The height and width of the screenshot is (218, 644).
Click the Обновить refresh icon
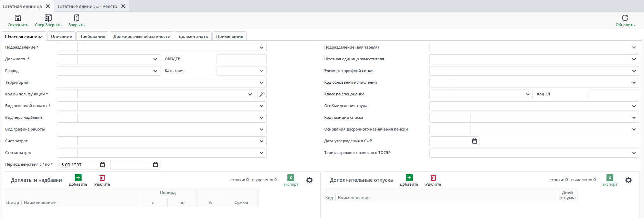click(625, 18)
